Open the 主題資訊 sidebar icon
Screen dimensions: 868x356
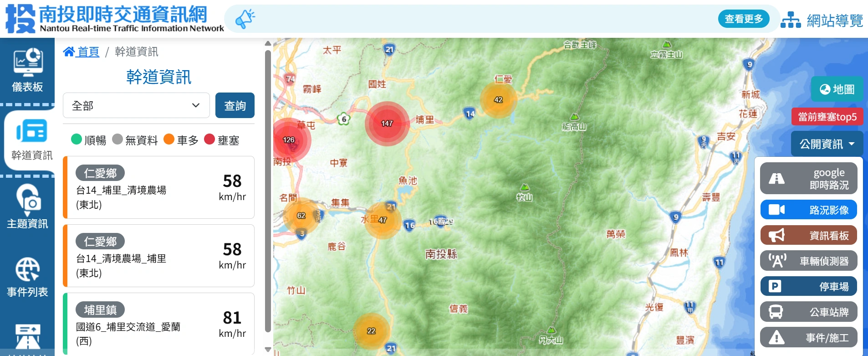(x=28, y=200)
